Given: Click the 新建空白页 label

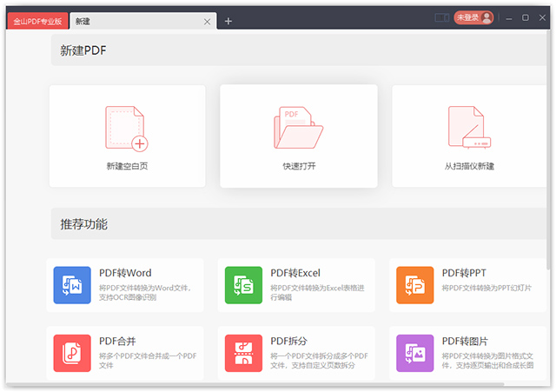Looking at the screenshot, I should (127, 166).
